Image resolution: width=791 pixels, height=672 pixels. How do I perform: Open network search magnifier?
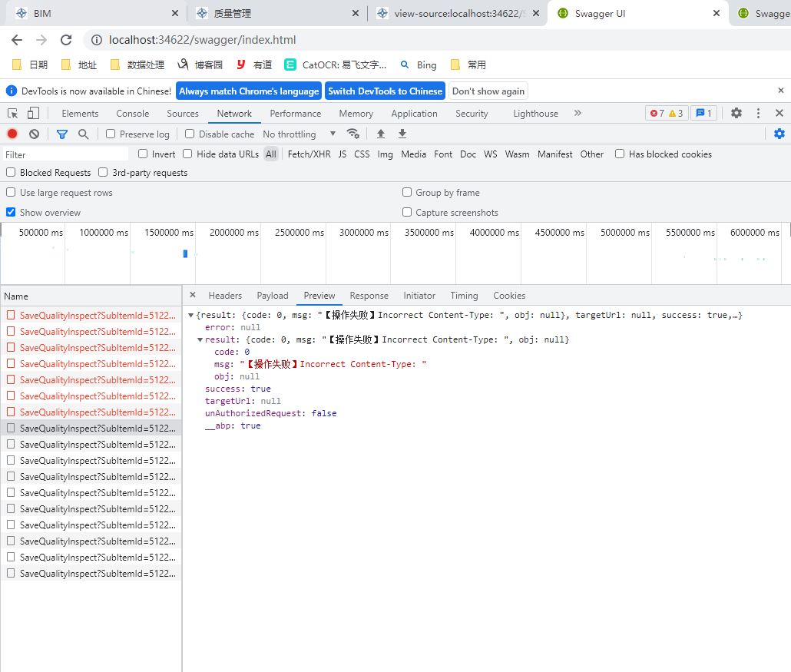[x=83, y=134]
